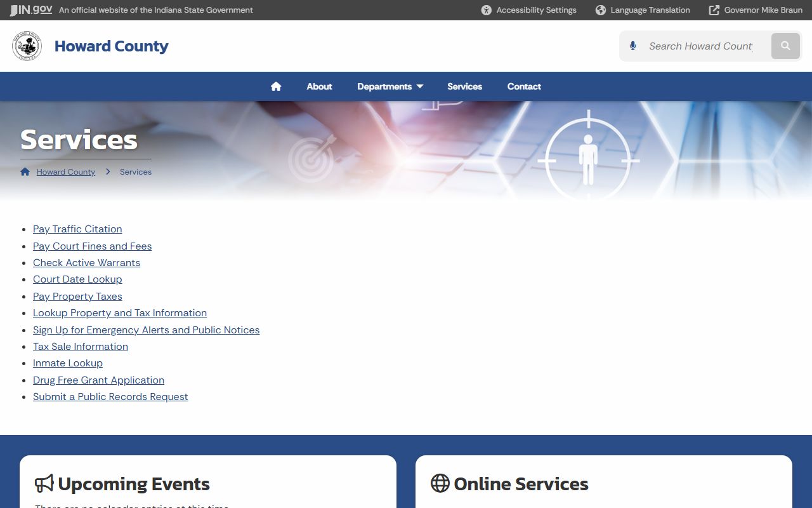Open Services in the navigation bar
This screenshot has height=508, width=812.
[x=464, y=86]
